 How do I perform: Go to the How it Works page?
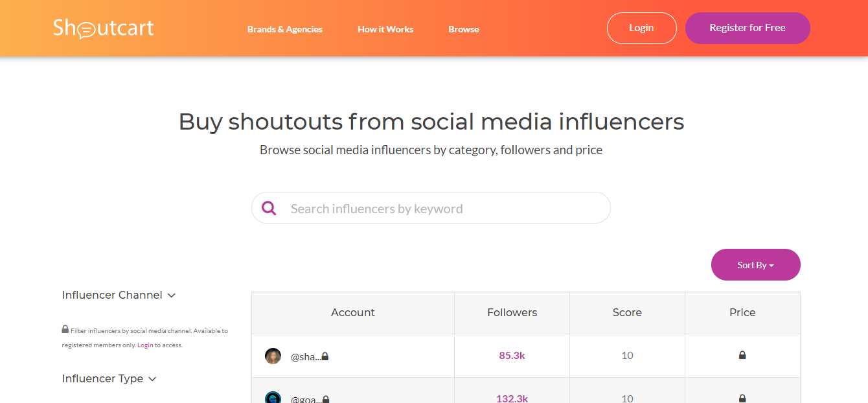click(x=385, y=29)
